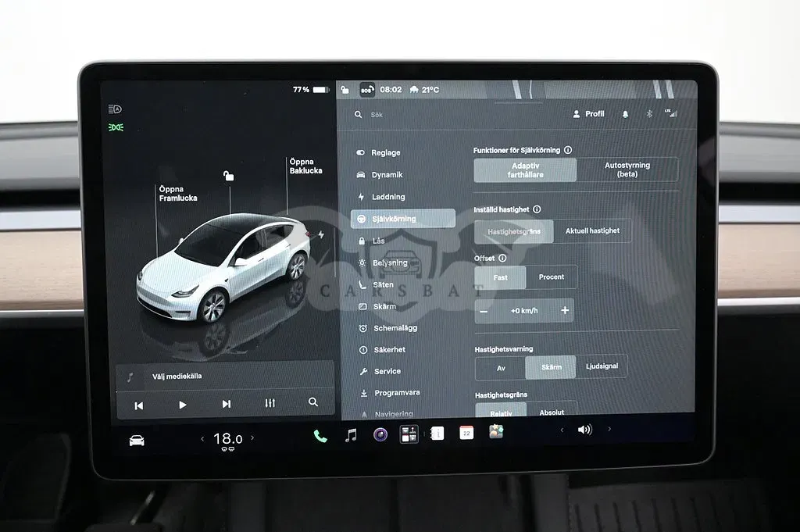Select the Självkörning menu item

[403, 218]
